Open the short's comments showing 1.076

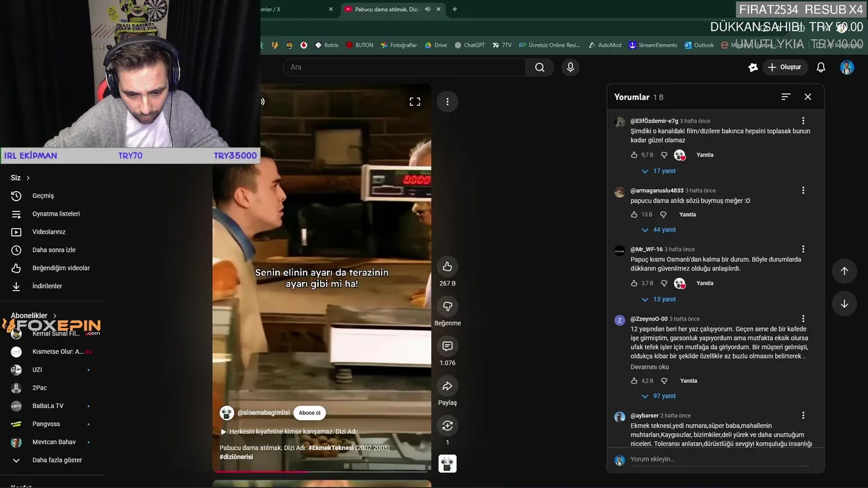tap(448, 346)
